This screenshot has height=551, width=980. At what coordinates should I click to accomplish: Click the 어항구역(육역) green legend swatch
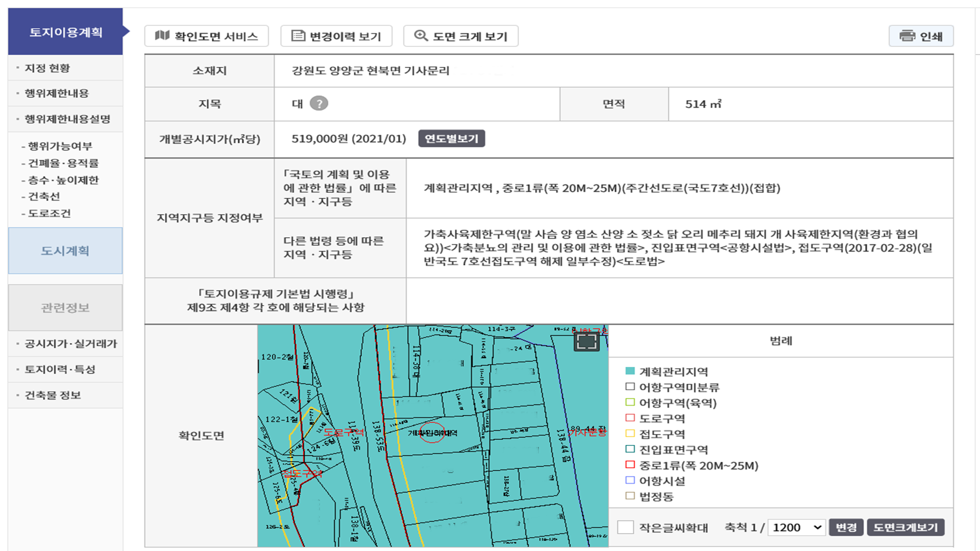coord(630,402)
